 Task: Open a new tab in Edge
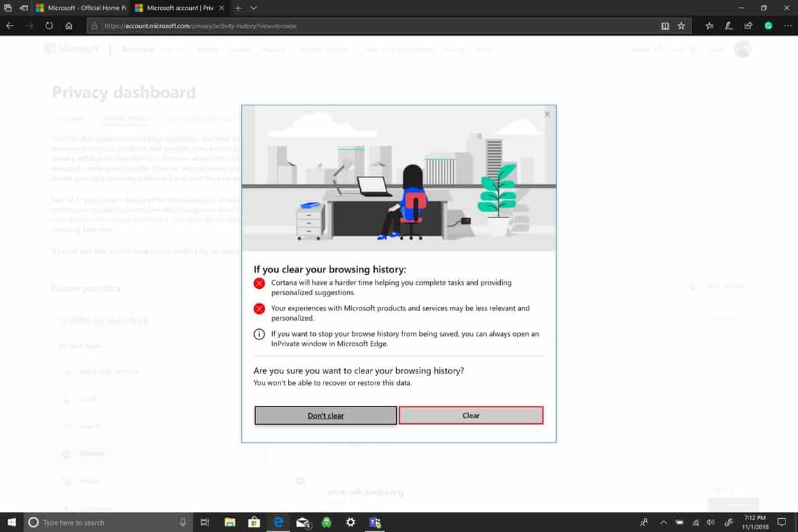coord(238,8)
